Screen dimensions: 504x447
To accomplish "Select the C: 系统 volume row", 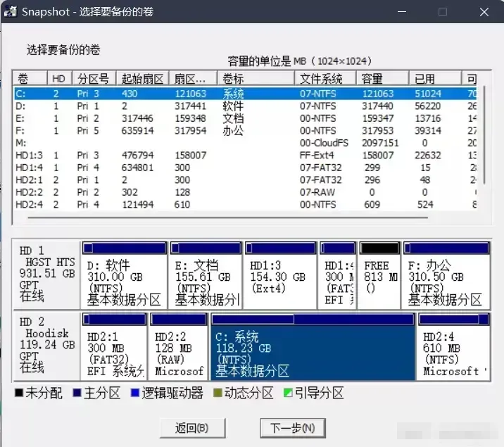I will tap(246, 94).
